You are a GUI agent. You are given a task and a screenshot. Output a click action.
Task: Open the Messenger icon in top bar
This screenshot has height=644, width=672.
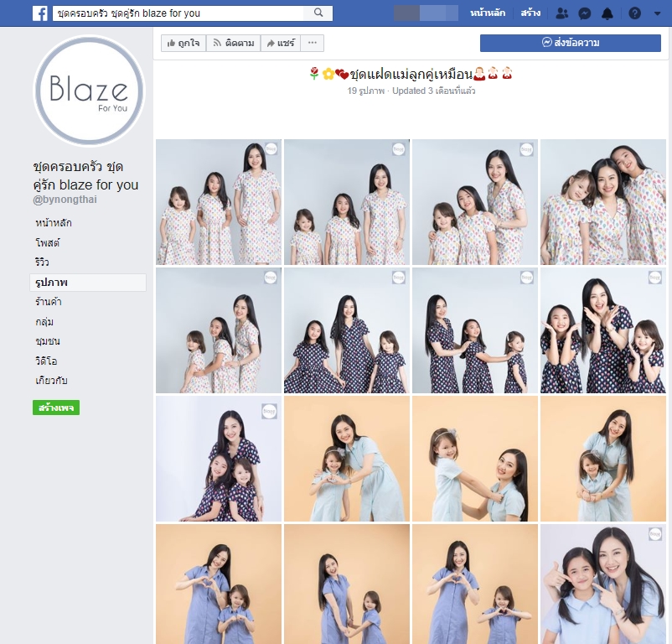585,13
